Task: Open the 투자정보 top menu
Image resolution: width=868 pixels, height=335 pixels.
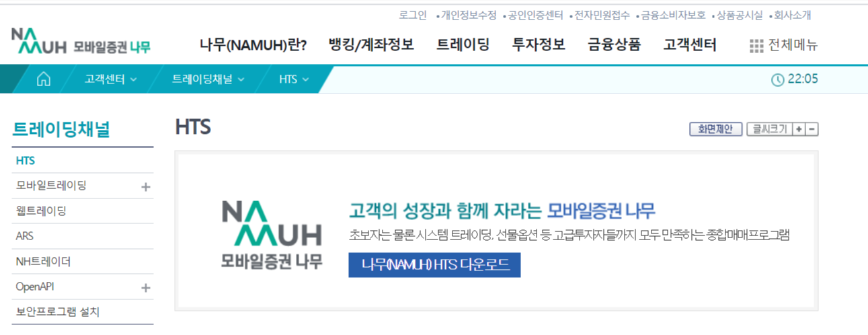Action: click(539, 45)
